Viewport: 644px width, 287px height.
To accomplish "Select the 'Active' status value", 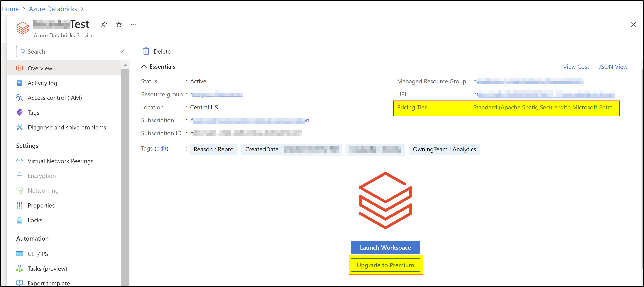I will pos(198,82).
